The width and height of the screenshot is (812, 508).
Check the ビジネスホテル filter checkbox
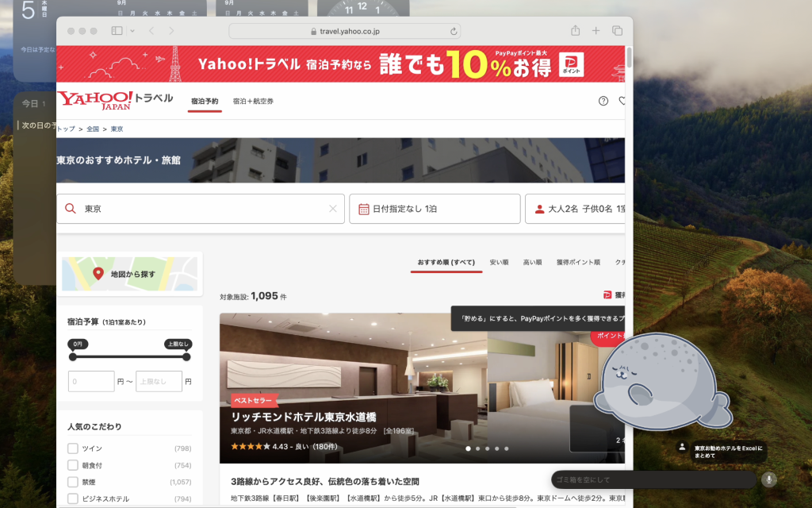point(73,498)
